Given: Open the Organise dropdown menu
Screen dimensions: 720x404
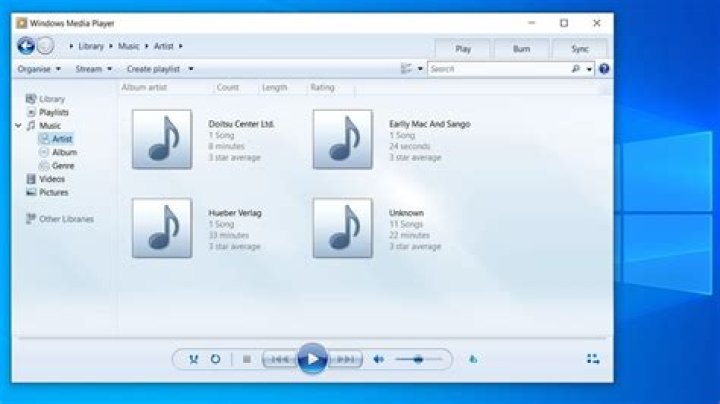Looking at the screenshot, I should [40, 69].
